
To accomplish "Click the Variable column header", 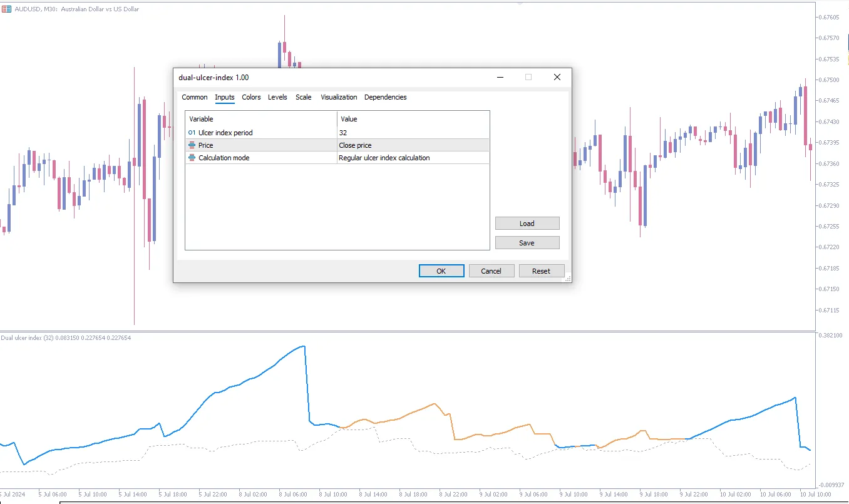I will [x=261, y=119].
